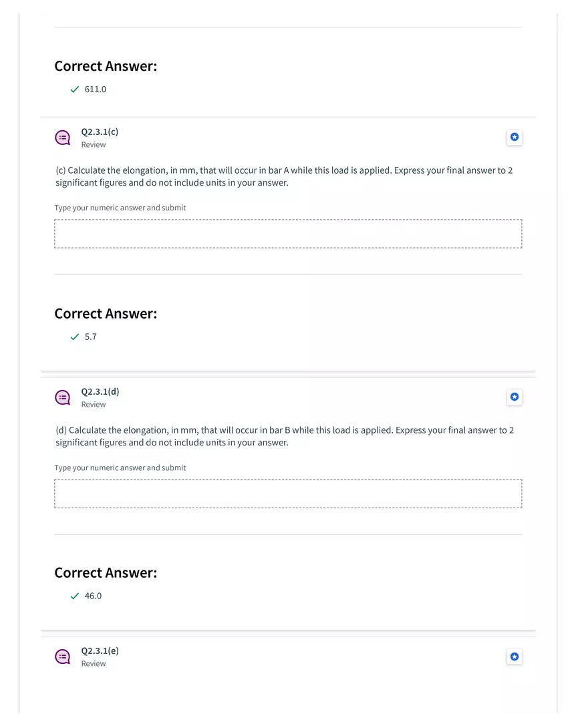Image resolution: width=588 pixels, height=726 pixels.
Task: Open the Q2.3.1(d) question title
Action: [100, 391]
